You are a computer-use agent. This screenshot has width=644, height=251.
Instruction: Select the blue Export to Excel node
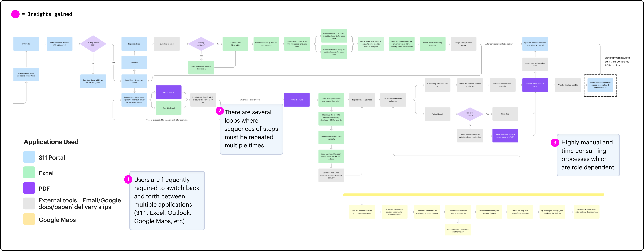134,44
